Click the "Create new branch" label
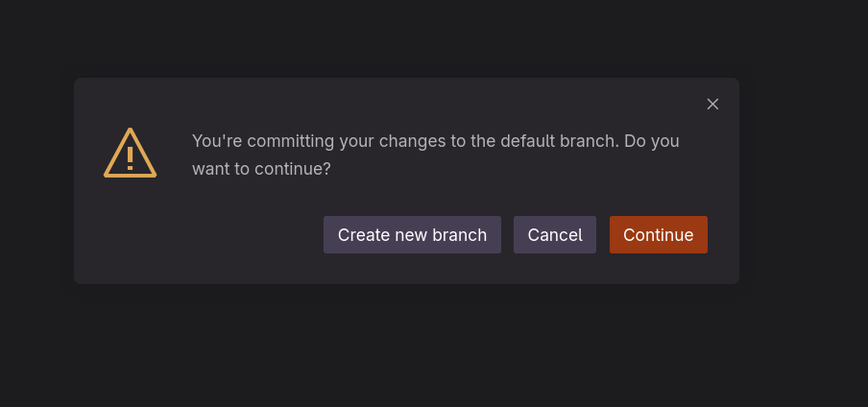The image size is (868, 407). click(412, 235)
